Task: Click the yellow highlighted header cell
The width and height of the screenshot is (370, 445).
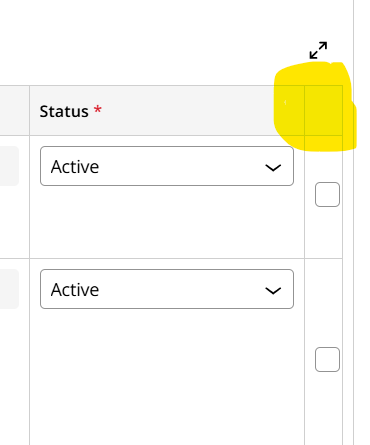Action: coord(315,107)
